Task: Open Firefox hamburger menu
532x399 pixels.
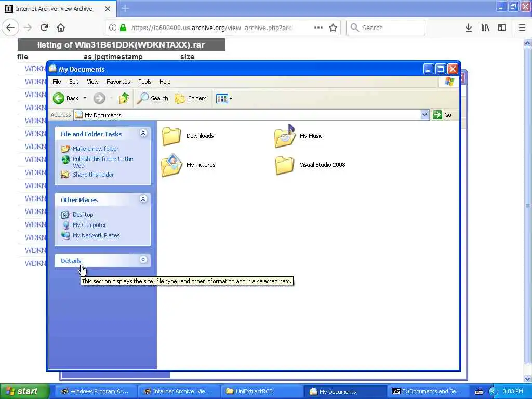Action: [522, 28]
